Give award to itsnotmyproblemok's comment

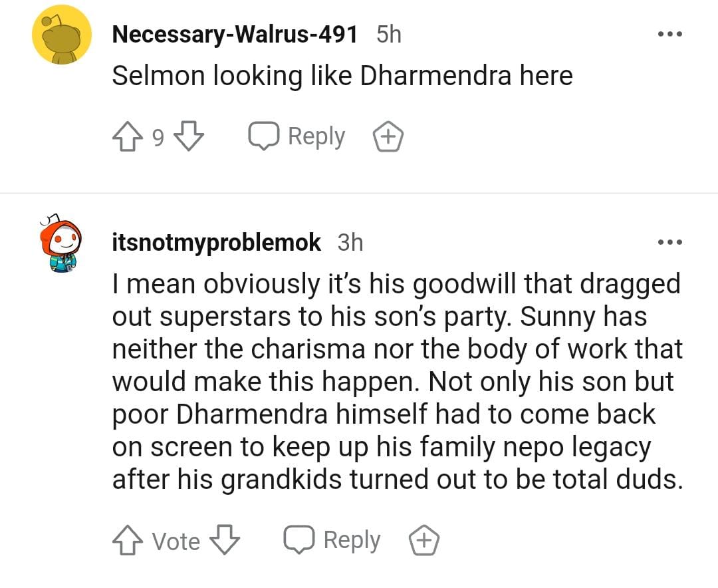point(424,541)
